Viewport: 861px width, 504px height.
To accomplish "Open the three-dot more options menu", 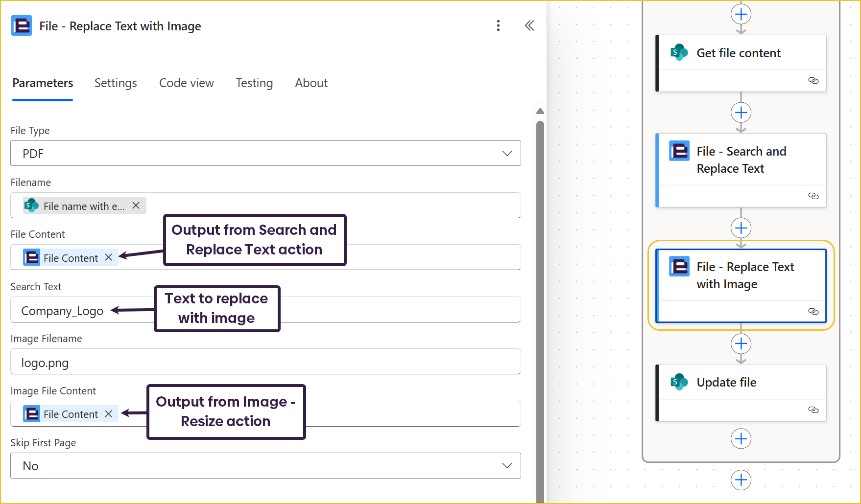I will tap(498, 26).
